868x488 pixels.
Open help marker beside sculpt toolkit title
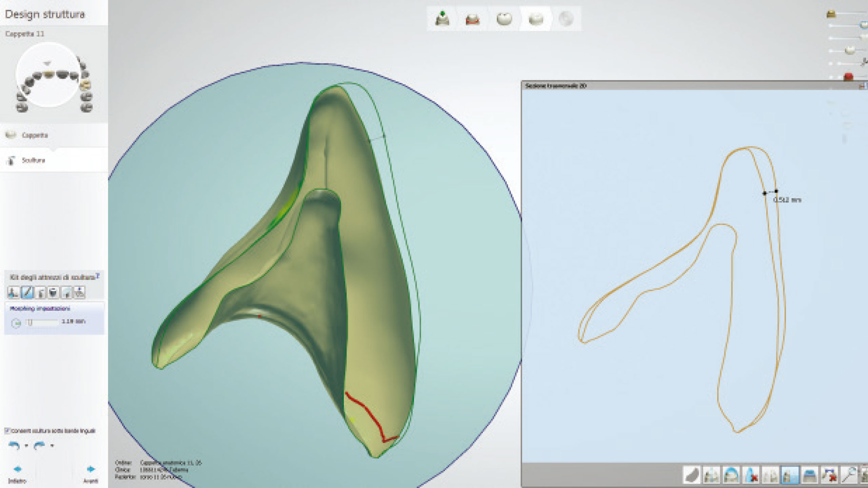coord(98,276)
